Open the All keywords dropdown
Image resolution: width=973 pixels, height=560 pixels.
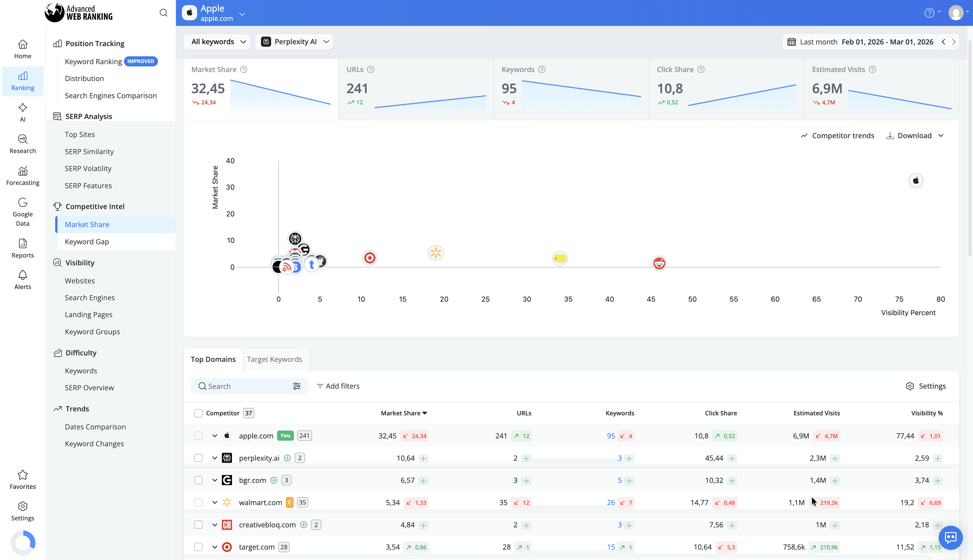click(x=217, y=42)
